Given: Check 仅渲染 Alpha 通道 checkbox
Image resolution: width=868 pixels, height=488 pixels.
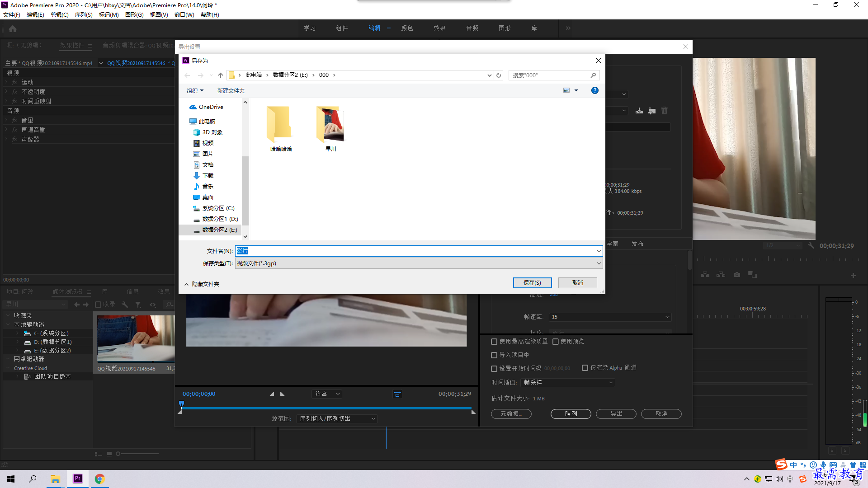Looking at the screenshot, I should 585,368.
